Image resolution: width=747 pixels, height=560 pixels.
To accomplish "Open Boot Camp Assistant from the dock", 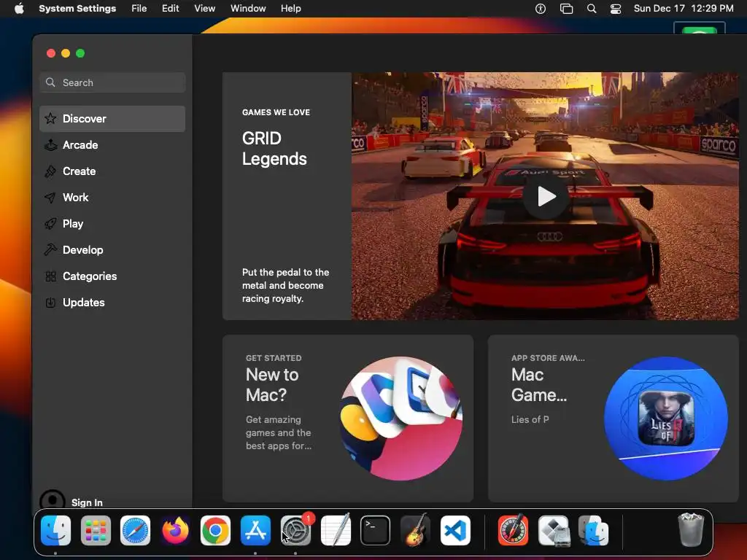I will pos(553,530).
